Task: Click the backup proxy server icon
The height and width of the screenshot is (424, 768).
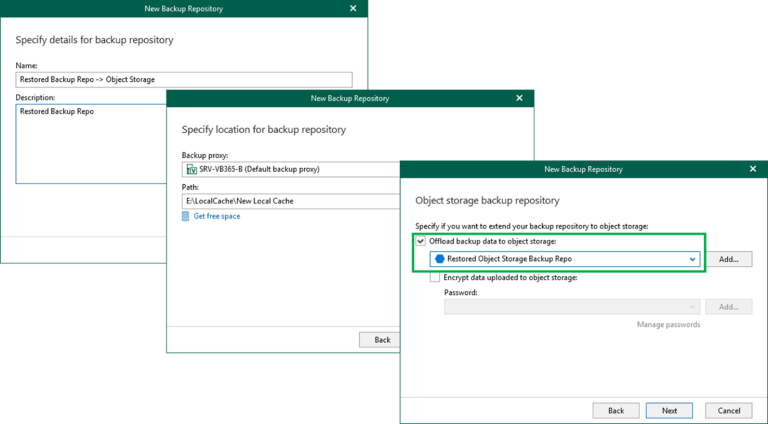Action: 192,169
